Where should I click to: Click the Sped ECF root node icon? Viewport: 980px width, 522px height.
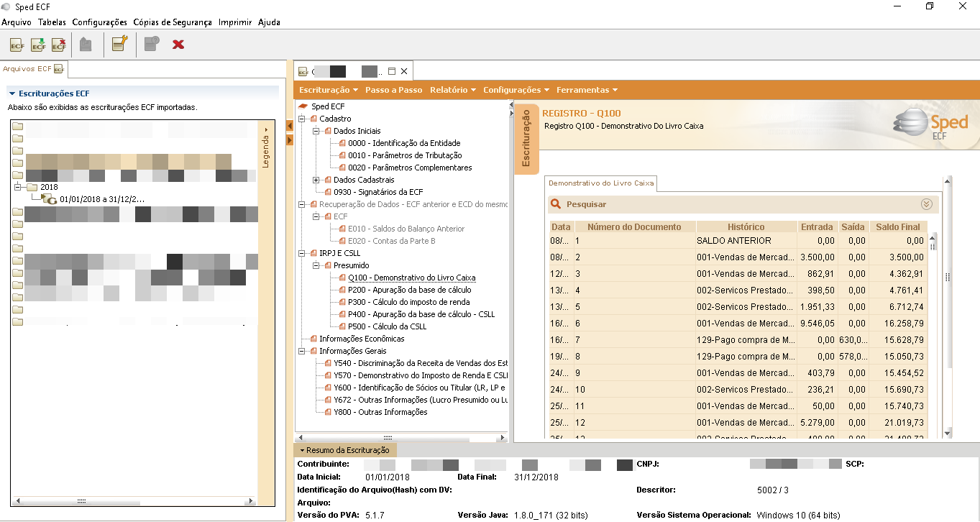303,106
